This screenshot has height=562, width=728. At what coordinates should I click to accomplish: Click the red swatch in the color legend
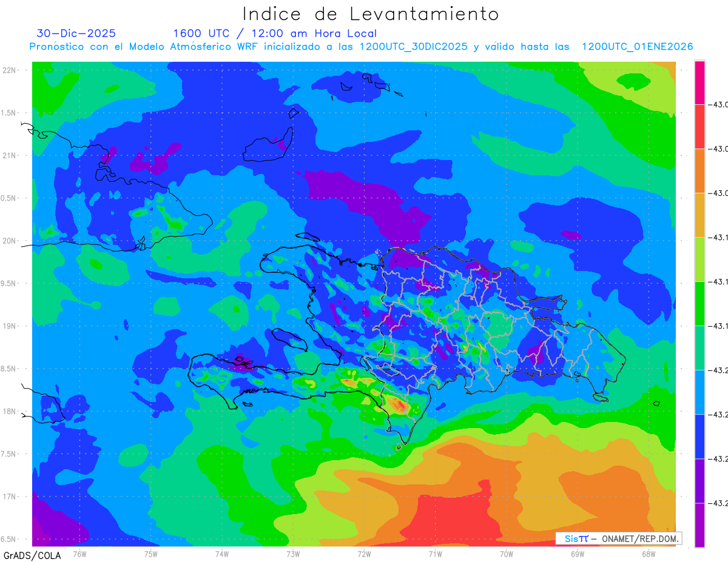point(699,127)
